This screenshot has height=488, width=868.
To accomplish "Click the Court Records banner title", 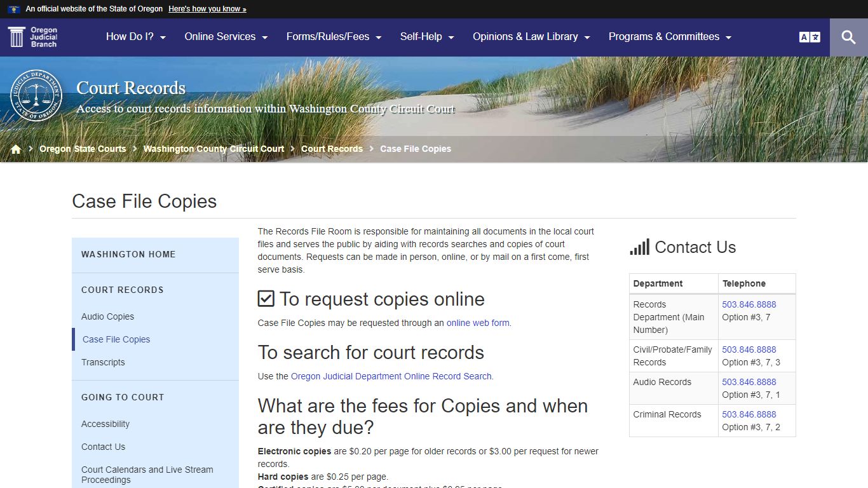I will pyautogui.click(x=131, y=88).
